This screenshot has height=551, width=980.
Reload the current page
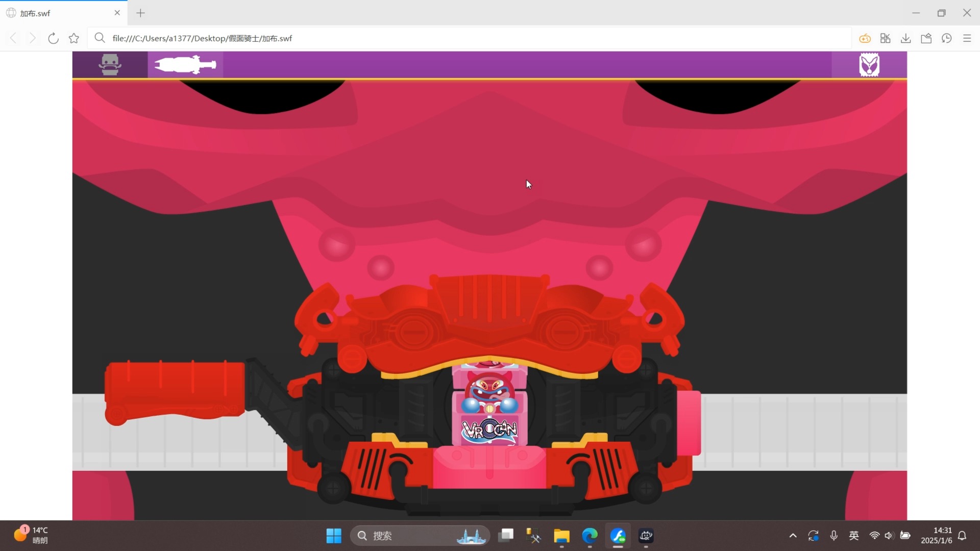pos(53,38)
